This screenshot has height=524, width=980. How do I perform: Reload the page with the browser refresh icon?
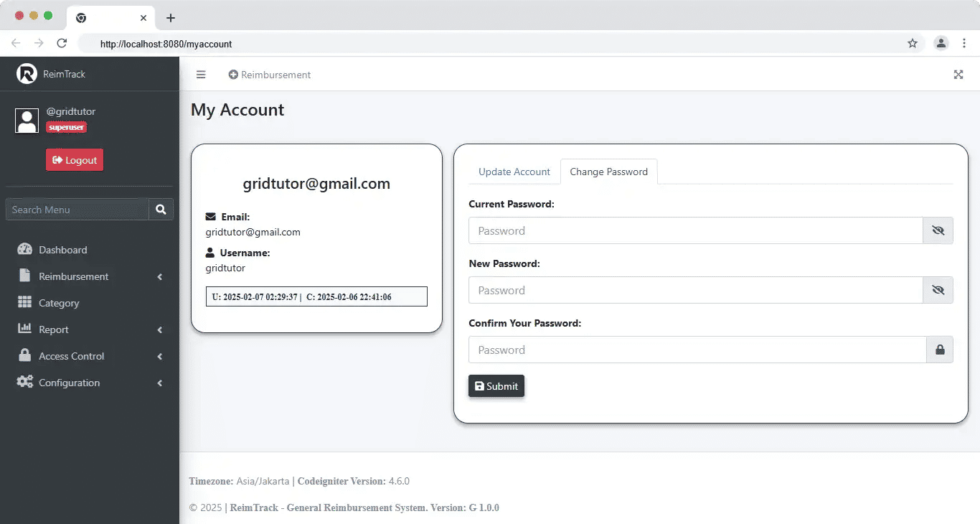(62, 43)
